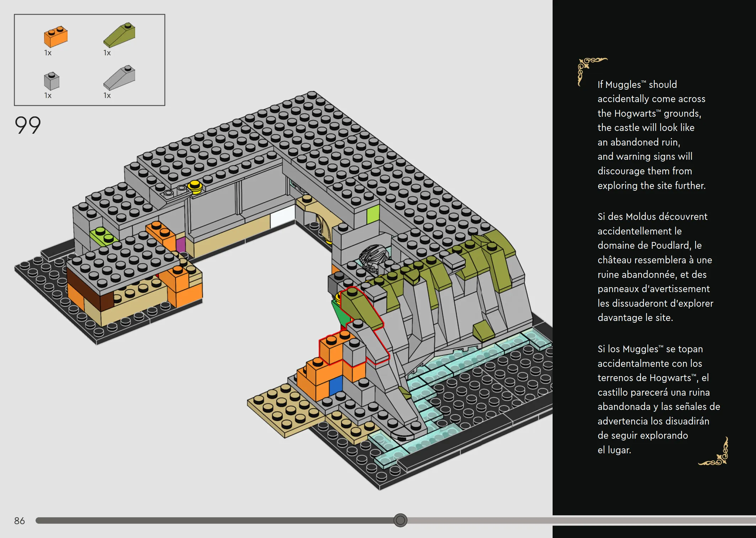This screenshot has width=756, height=538.
Task: Click the page number 86
Action: pos(20,521)
